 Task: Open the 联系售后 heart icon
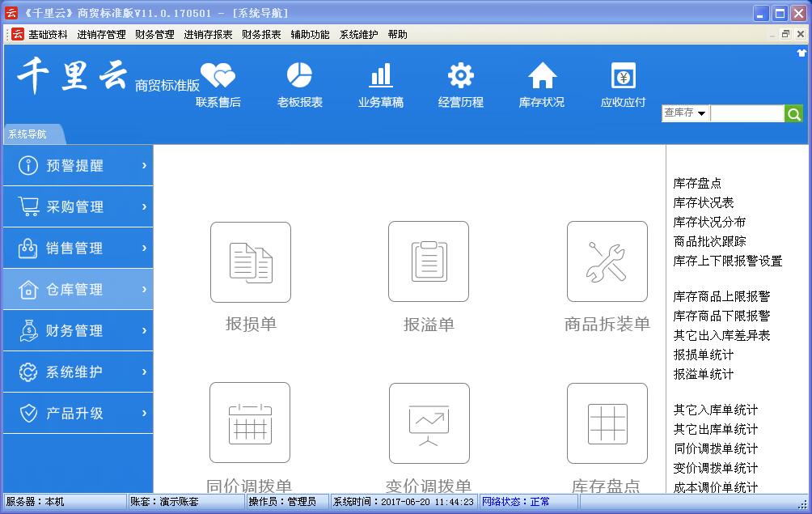218,76
